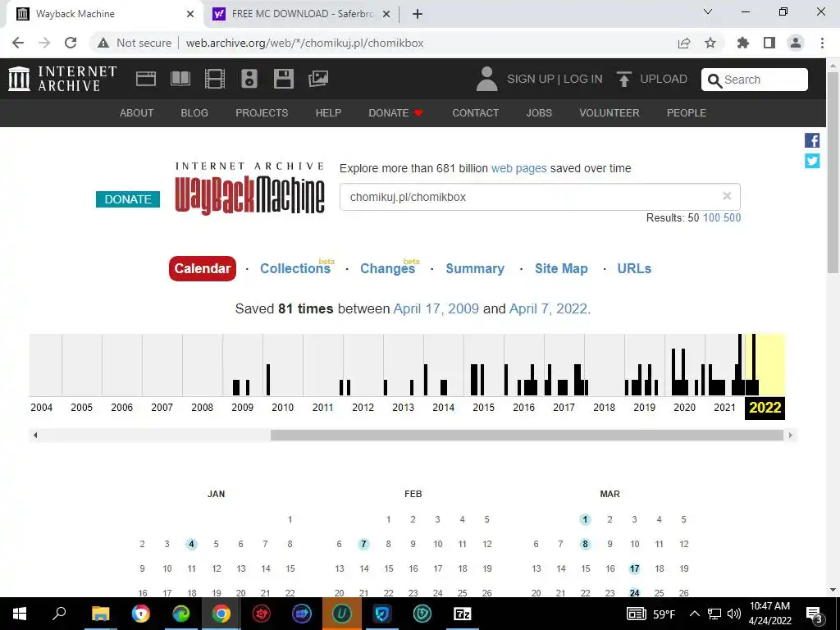Select year 2019 on the timeline
Image resolution: width=840 pixels, height=630 pixels.
tap(644, 408)
